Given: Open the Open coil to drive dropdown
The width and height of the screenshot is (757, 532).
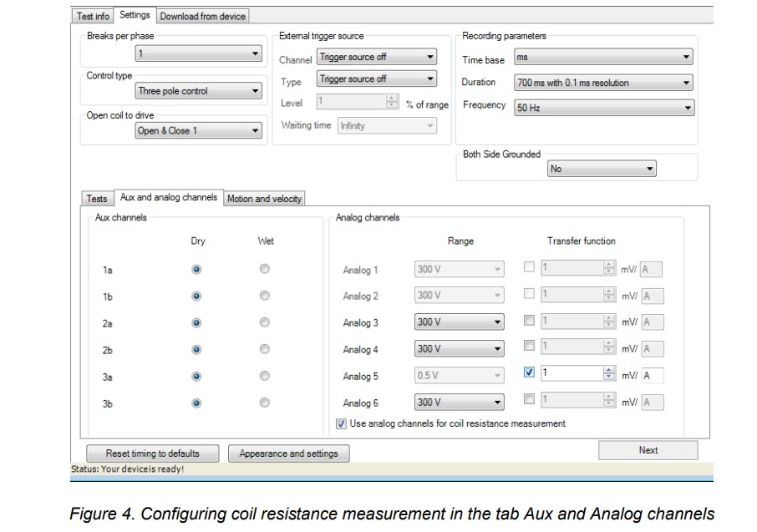Looking at the screenshot, I should [199, 131].
